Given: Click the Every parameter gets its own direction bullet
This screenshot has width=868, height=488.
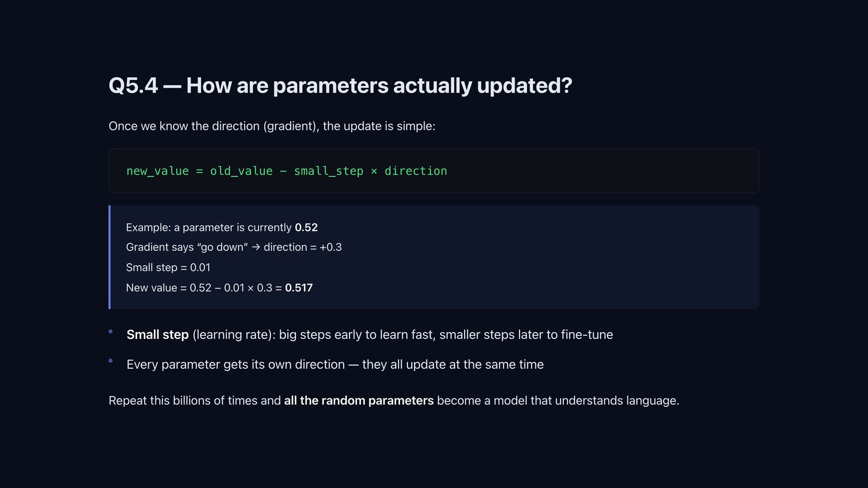Looking at the screenshot, I should [x=335, y=365].
